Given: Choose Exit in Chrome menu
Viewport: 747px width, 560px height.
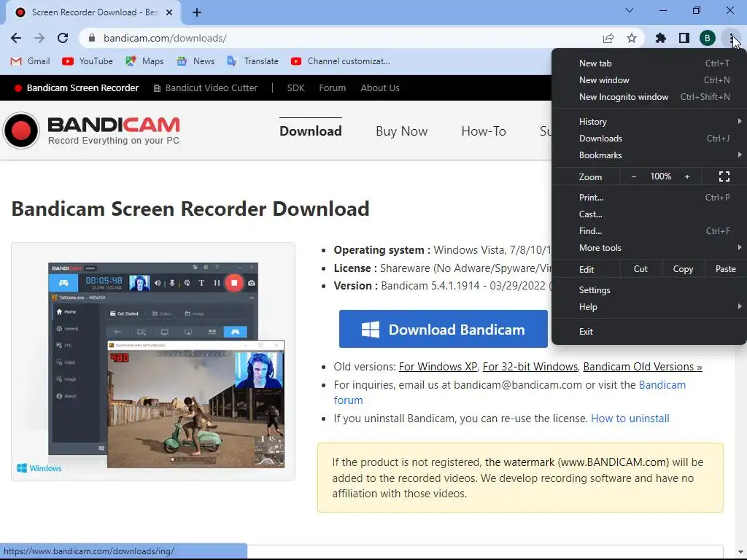Looking at the screenshot, I should point(649,332).
